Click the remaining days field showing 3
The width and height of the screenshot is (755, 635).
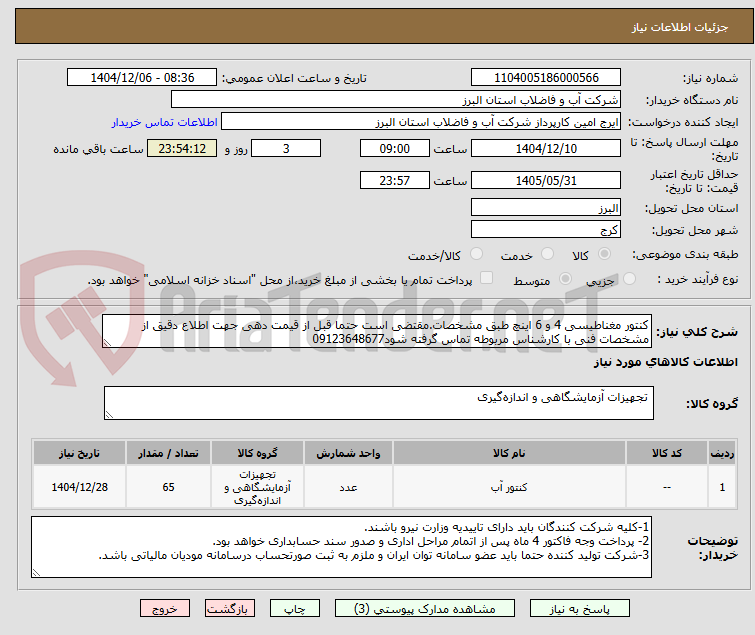286,148
